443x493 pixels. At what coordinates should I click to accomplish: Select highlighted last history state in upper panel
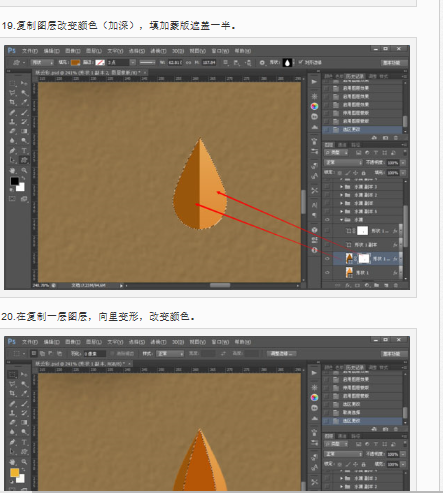click(x=362, y=129)
